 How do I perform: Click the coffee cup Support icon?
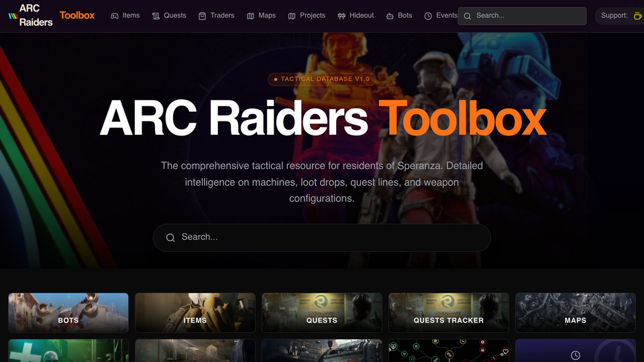pyautogui.click(x=637, y=16)
